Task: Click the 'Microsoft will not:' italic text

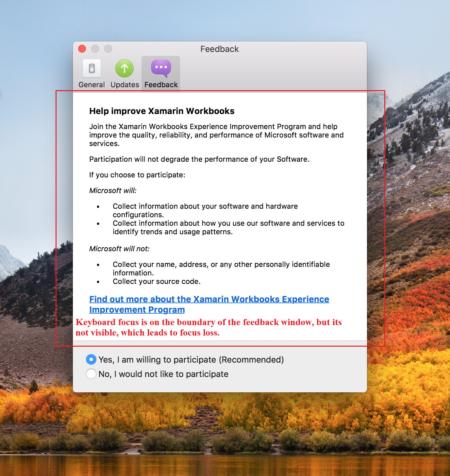Action: coord(119,249)
